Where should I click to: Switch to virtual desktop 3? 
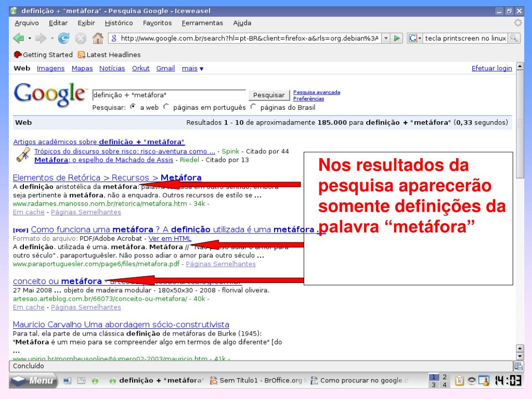434,385
